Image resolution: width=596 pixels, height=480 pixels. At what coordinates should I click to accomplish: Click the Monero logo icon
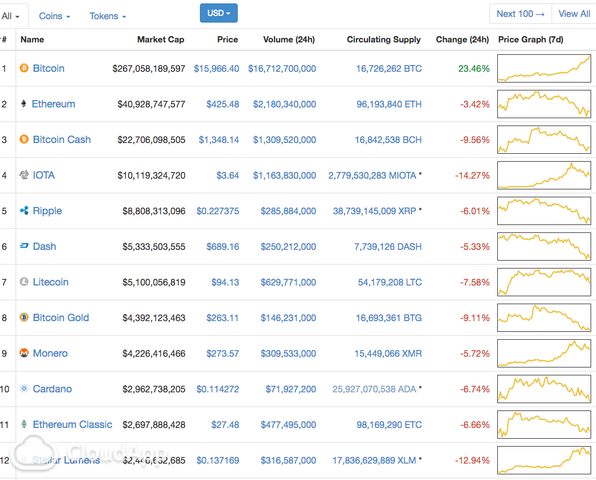[24, 353]
